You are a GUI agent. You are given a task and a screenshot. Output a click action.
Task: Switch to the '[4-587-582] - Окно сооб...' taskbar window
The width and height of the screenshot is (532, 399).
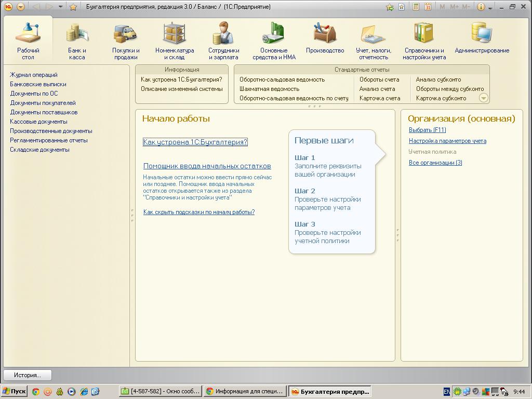161,391
